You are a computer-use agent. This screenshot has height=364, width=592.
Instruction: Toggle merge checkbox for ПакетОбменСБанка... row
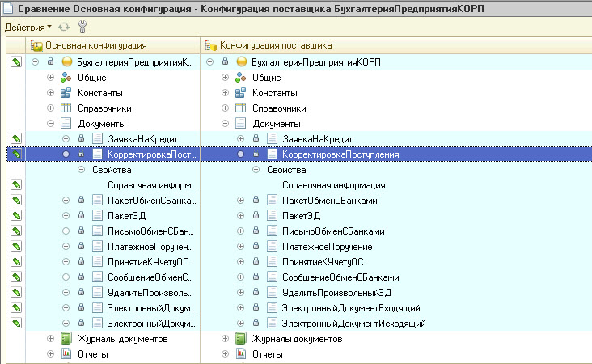pos(16,200)
